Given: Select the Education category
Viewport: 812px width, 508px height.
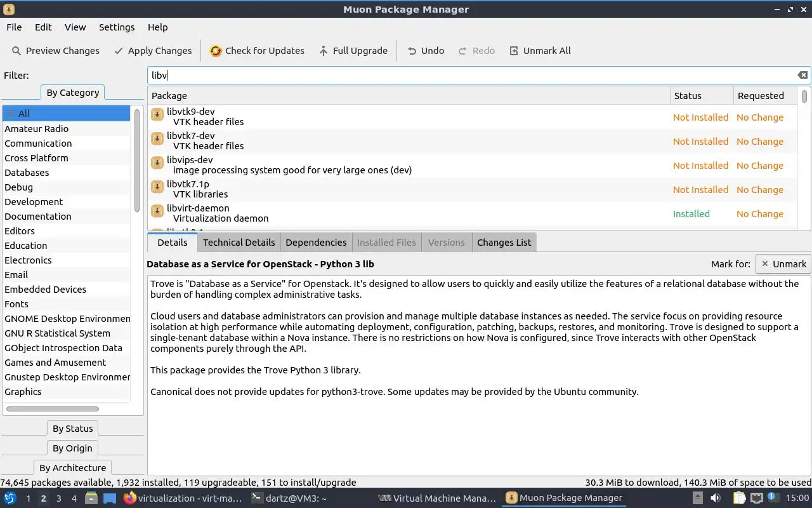Looking at the screenshot, I should click(66, 246).
